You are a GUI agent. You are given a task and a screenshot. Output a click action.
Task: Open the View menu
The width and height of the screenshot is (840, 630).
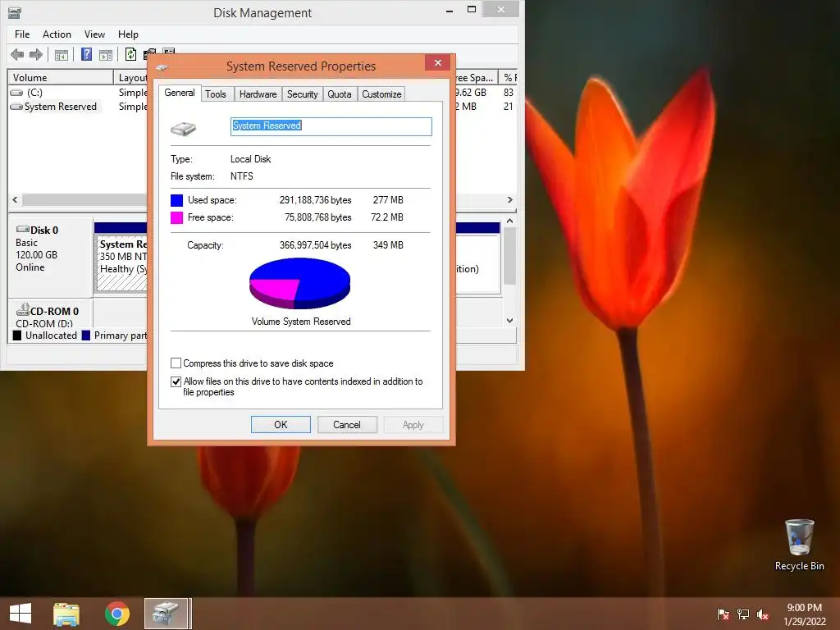pos(94,34)
